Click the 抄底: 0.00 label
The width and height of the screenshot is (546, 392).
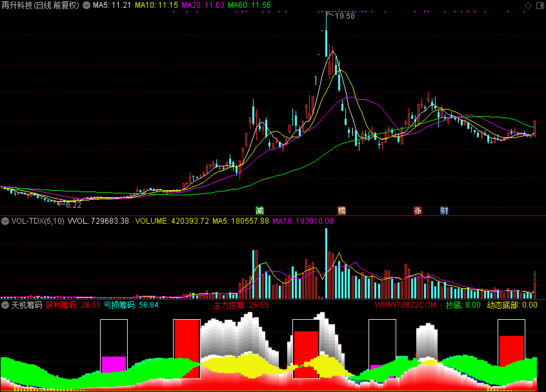[463, 306]
